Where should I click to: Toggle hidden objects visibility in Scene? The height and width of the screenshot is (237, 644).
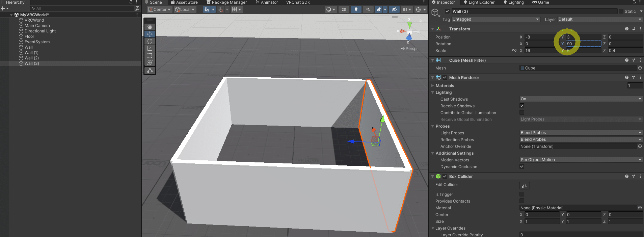394,9
